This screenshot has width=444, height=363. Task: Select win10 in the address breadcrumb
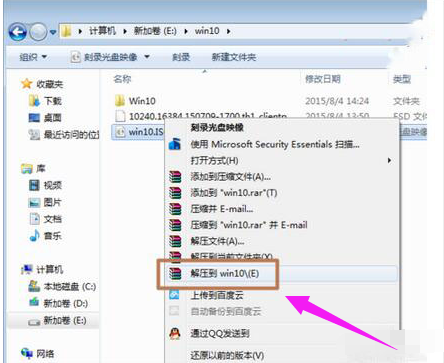207,31
